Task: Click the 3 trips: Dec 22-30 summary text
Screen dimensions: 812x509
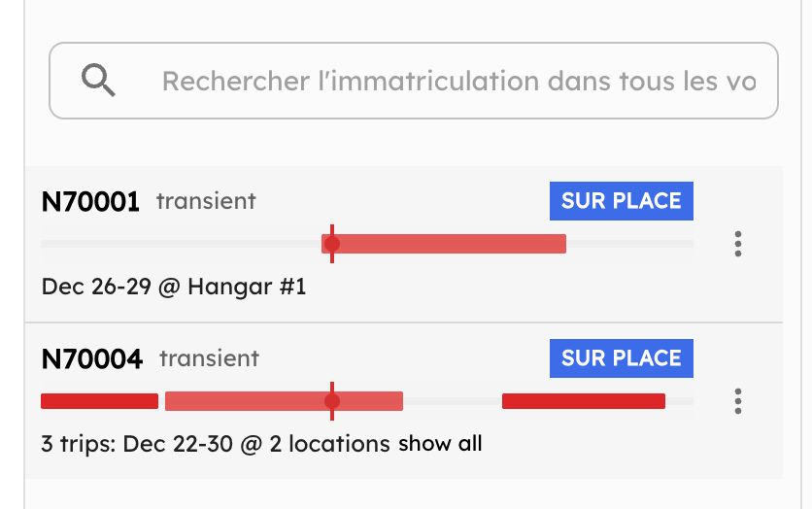Action: [216, 445]
